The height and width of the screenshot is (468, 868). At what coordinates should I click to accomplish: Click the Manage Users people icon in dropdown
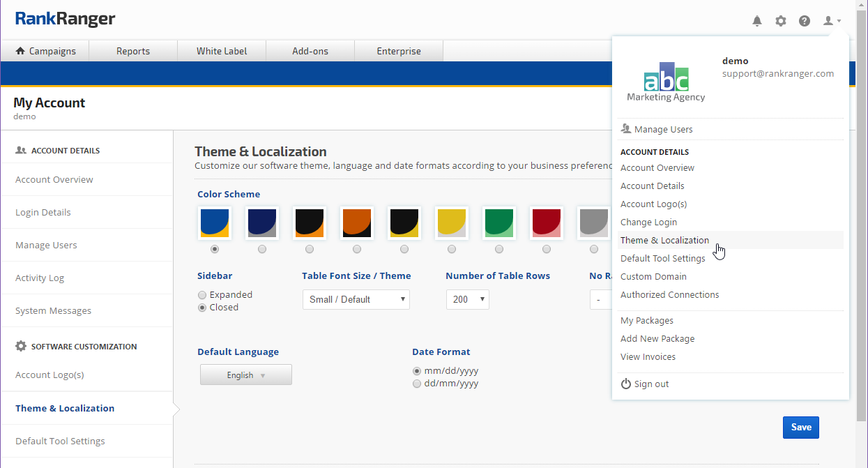click(625, 129)
